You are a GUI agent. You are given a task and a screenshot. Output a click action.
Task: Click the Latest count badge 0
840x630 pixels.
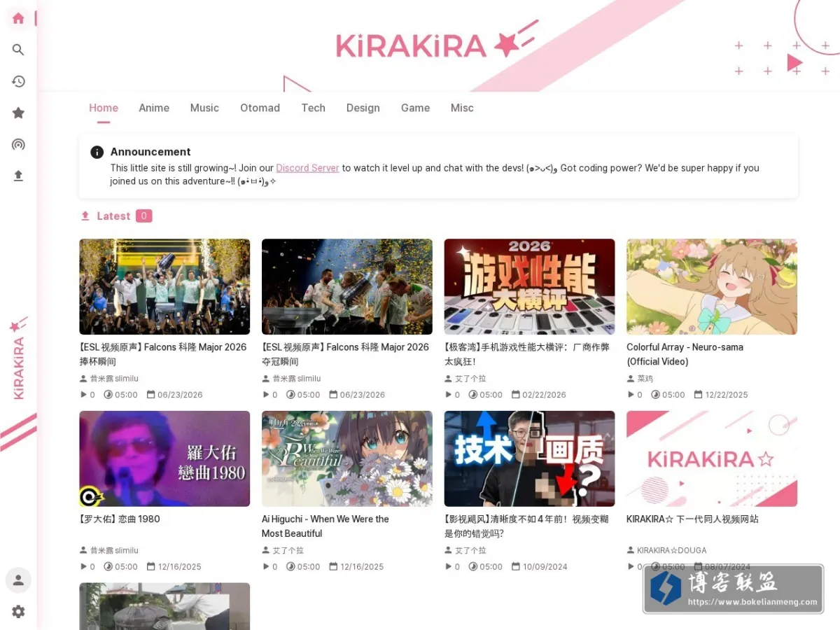click(x=144, y=216)
